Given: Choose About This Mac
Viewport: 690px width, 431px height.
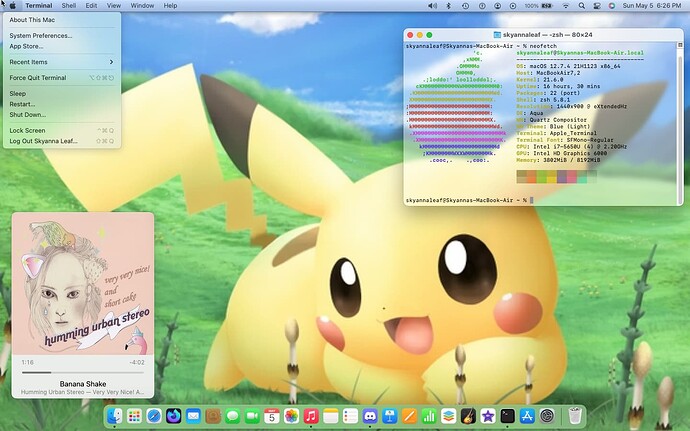Looking at the screenshot, I should point(62,20).
